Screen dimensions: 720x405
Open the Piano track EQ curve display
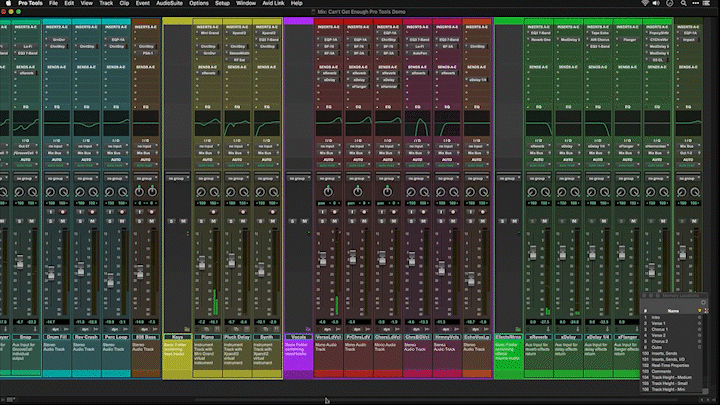(207, 124)
